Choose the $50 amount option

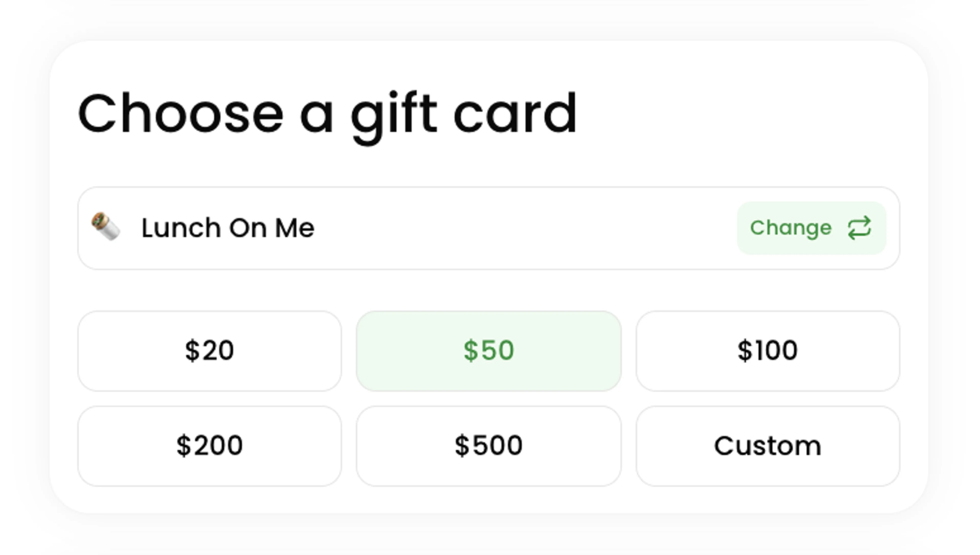tap(489, 351)
